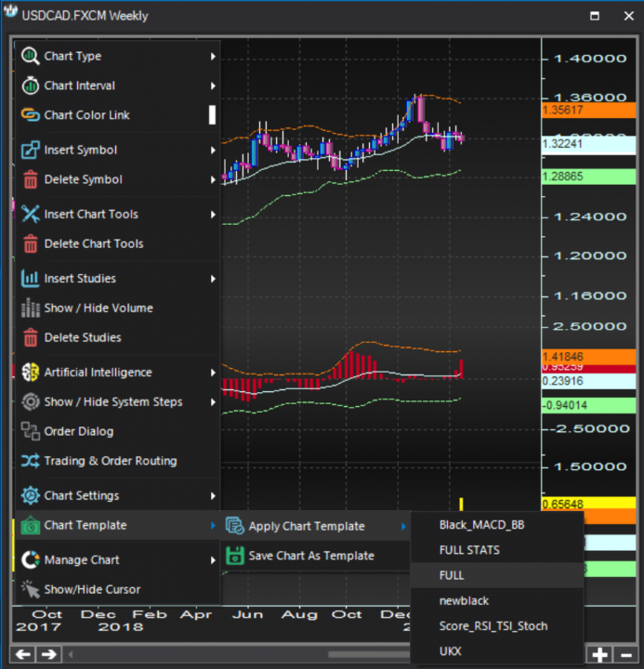Click the left arrow navigation button

point(23,654)
